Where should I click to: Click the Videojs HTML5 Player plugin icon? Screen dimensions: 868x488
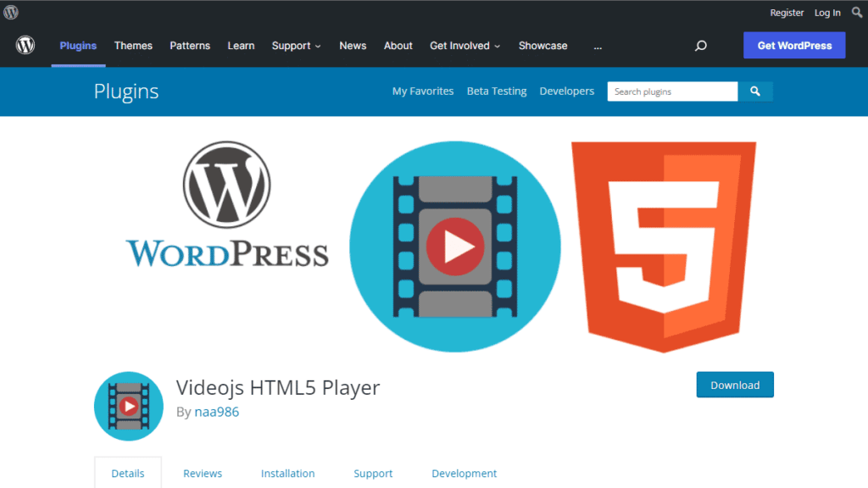tap(128, 407)
